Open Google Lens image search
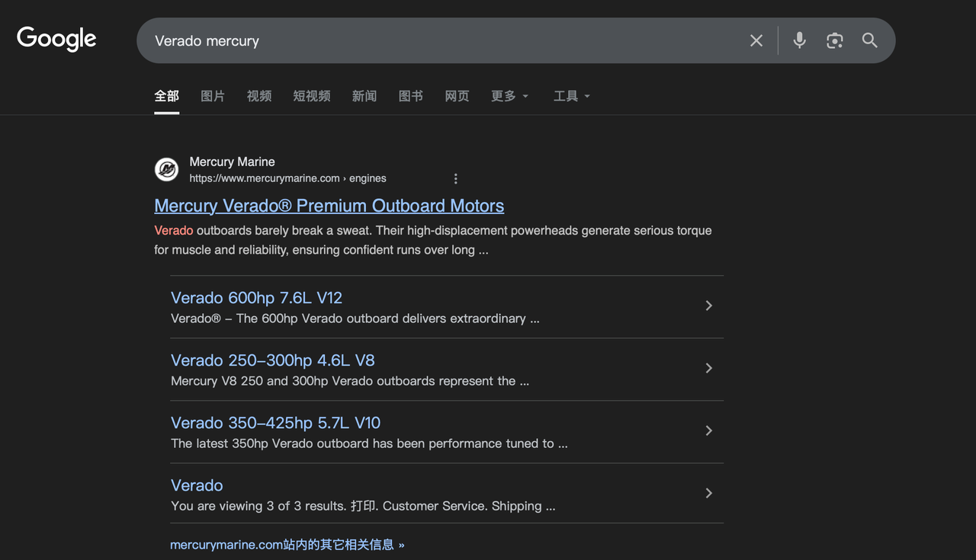This screenshot has width=976, height=560. tap(834, 40)
